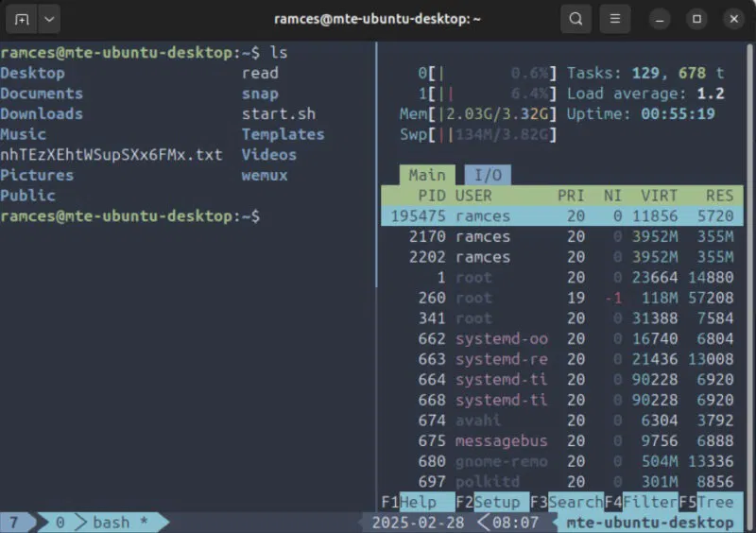Close the terminal window
Image resolution: width=756 pixels, height=533 pixels.
point(733,19)
